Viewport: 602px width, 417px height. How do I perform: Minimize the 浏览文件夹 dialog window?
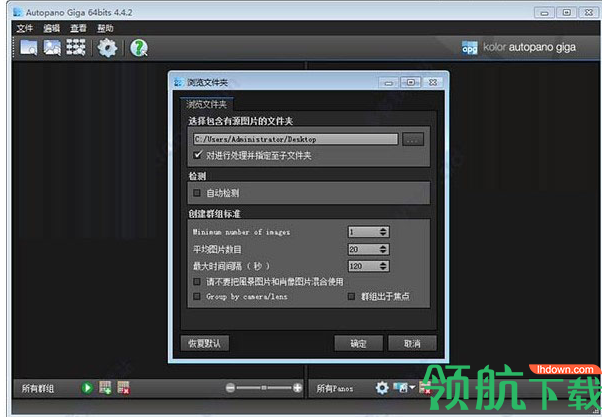point(389,83)
